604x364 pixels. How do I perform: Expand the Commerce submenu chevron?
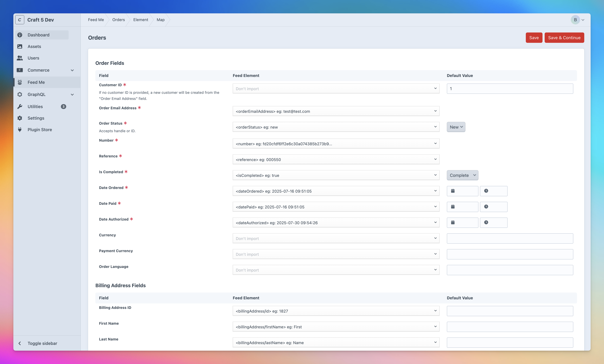[72, 70]
